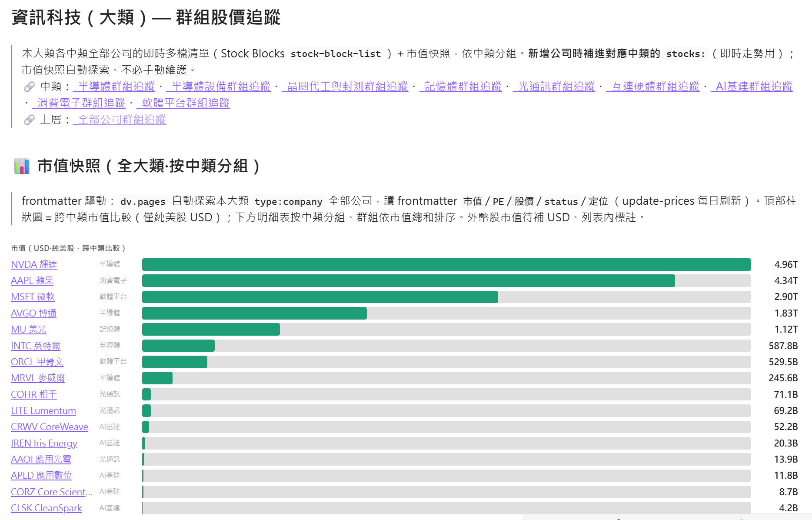Click the 資訊科技（大類）— 群組股價追蹤 page title
This screenshot has height=520, width=812.
146,18
